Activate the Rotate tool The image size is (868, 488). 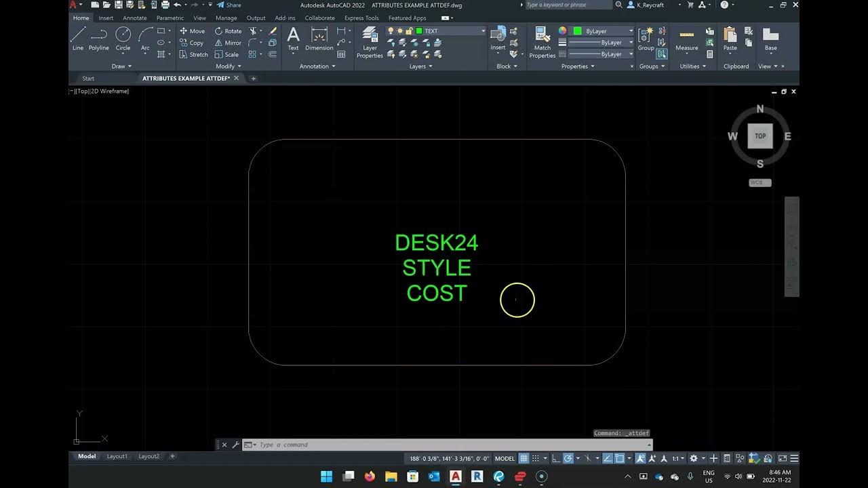pyautogui.click(x=228, y=31)
